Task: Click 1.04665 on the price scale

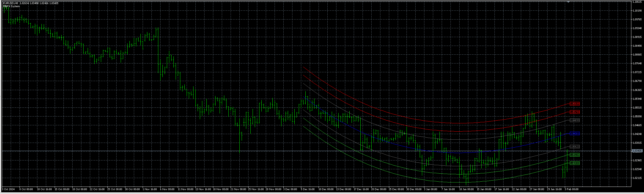Action: 637,125
